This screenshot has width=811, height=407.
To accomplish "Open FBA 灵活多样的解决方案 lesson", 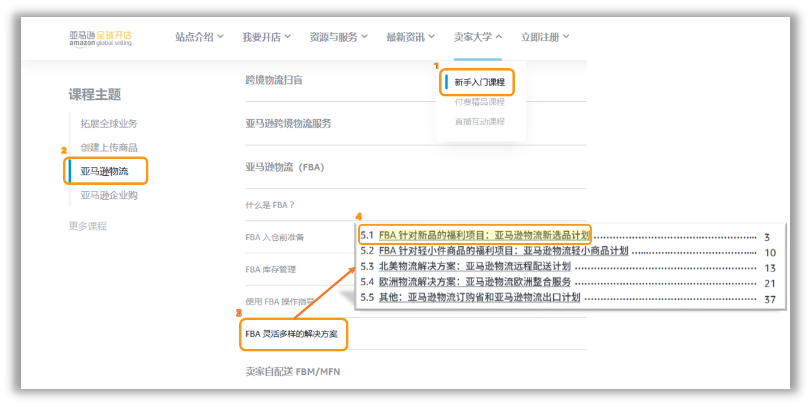I will (x=291, y=334).
